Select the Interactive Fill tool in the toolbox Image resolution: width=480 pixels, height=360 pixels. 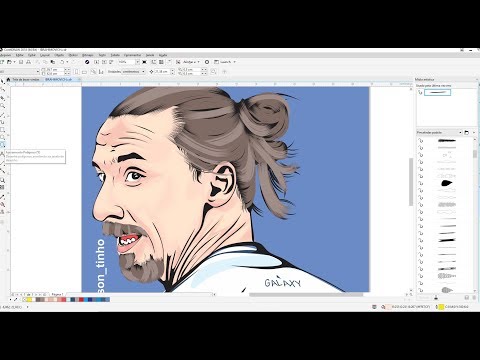pyautogui.click(x=3, y=204)
